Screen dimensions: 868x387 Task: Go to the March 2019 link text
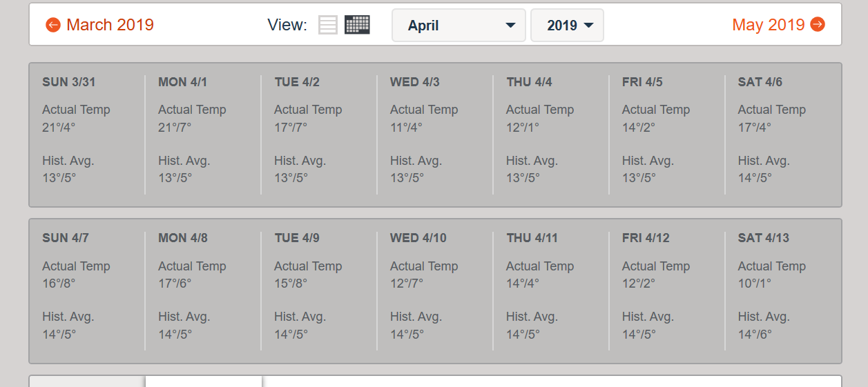pyautogui.click(x=110, y=25)
